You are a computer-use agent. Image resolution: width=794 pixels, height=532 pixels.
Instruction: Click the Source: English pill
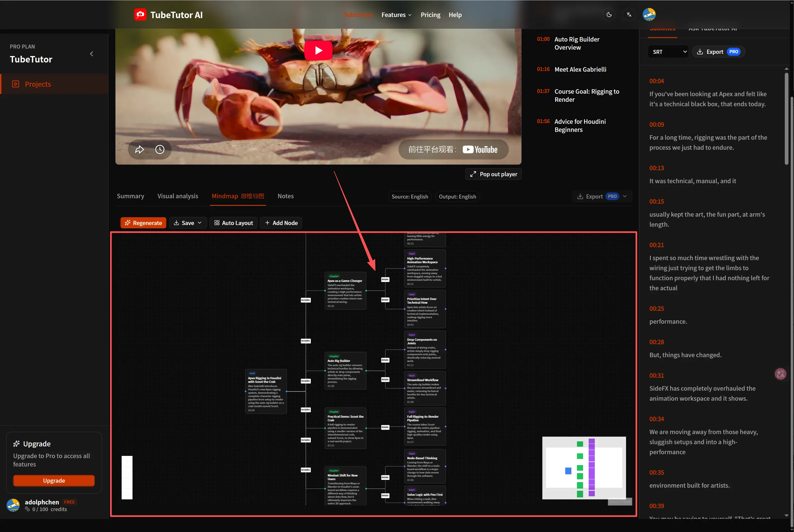pos(410,197)
